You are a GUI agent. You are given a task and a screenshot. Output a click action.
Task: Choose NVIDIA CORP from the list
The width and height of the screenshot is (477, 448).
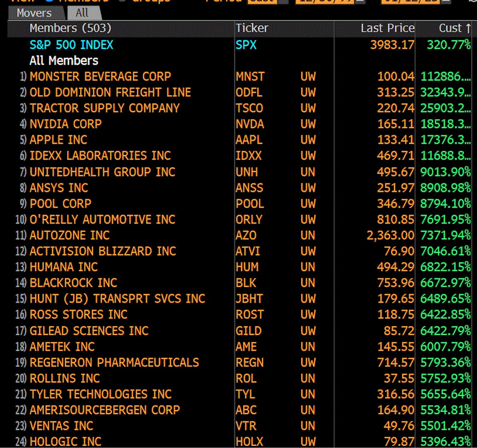(x=66, y=124)
